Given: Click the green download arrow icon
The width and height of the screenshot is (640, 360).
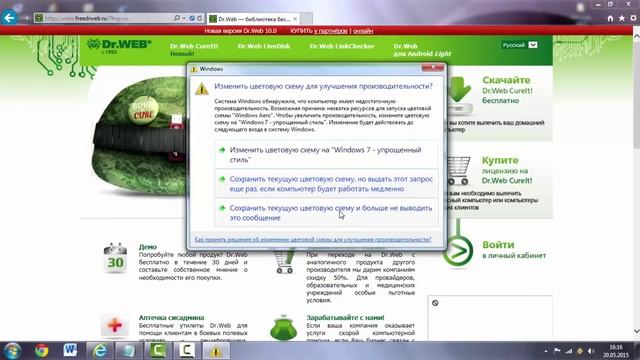Looking at the screenshot, I should click(x=460, y=89).
